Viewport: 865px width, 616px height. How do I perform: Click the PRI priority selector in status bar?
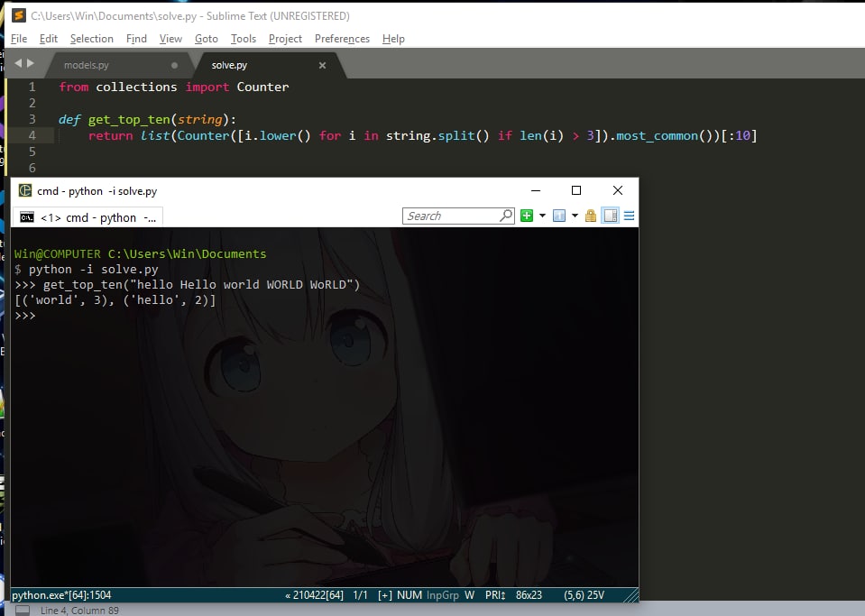pos(494,595)
